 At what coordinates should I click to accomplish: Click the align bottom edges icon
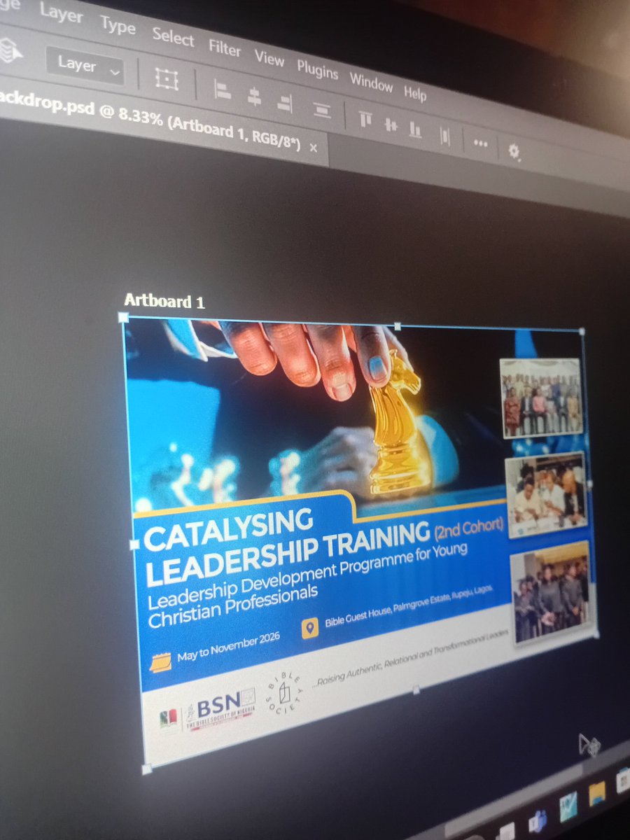click(x=415, y=131)
